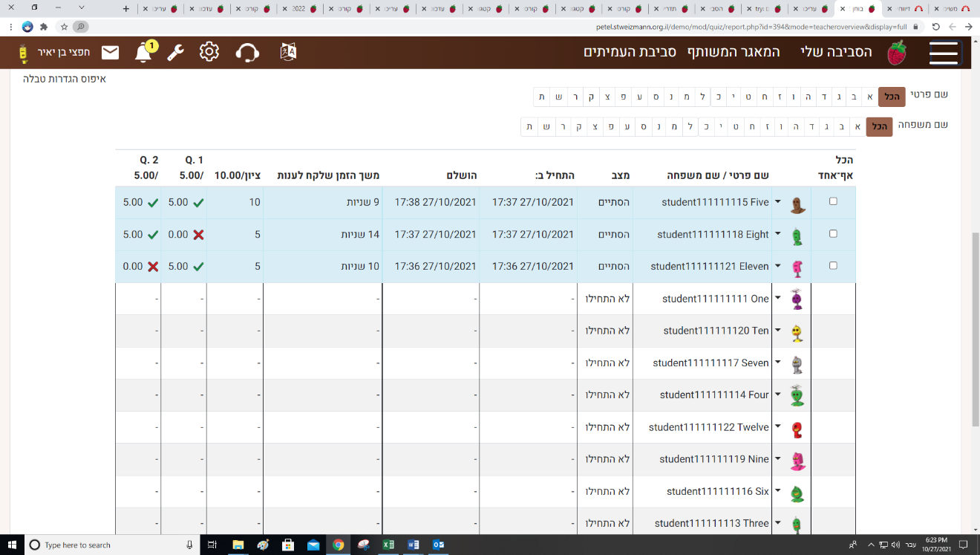Sort by the Q. 1 column header

tap(194, 160)
